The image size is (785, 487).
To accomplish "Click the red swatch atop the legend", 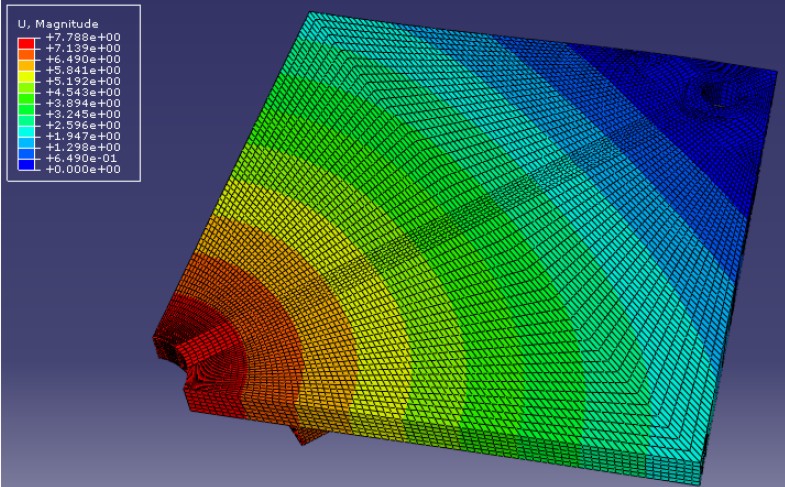I will pos(26,43).
